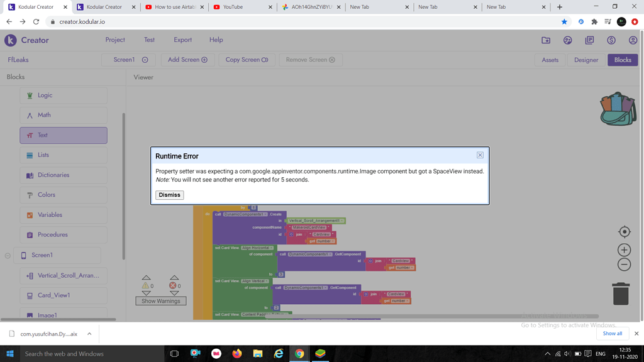Go to previous error with up arrow
Screen dimensions: 644x362
pos(174,278)
